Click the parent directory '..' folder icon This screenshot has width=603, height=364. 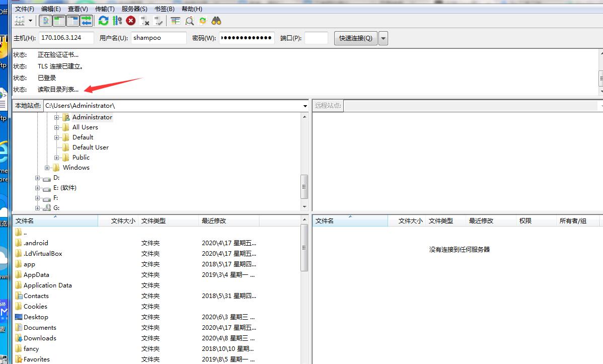tap(19, 233)
